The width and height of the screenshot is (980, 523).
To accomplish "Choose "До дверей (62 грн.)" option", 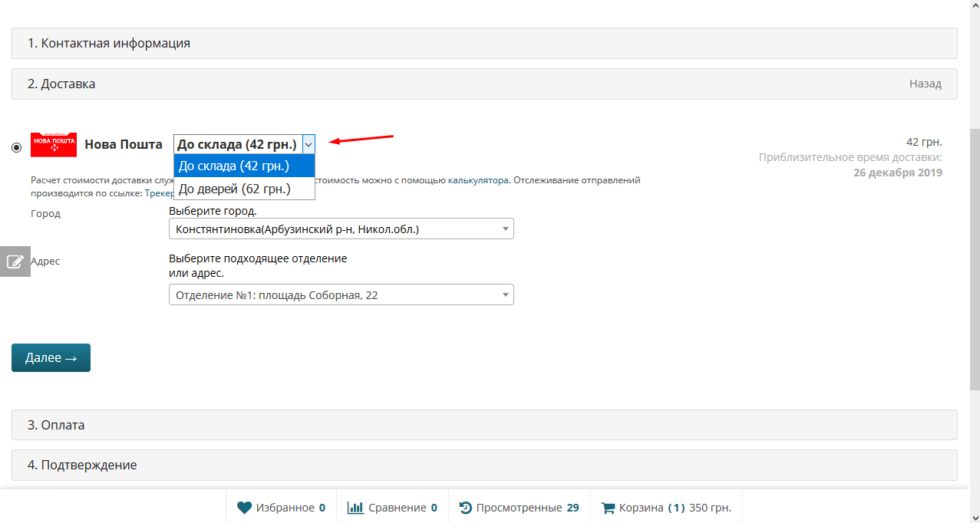I will (235, 189).
